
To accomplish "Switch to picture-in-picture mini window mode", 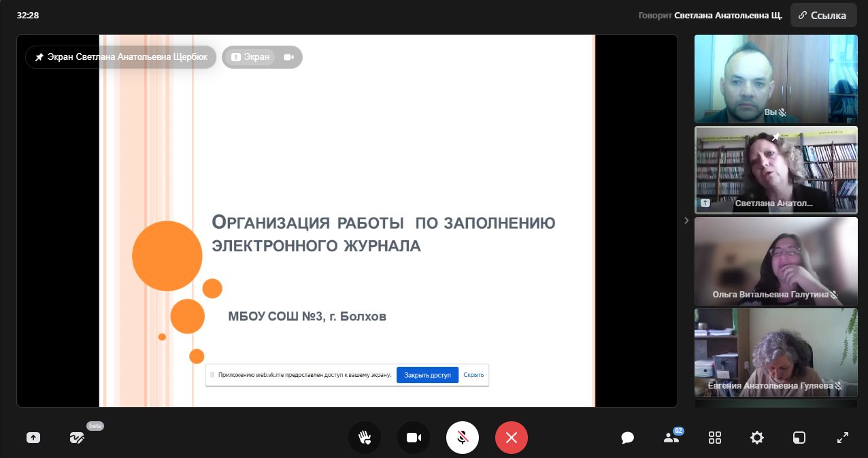I will point(799,438).
